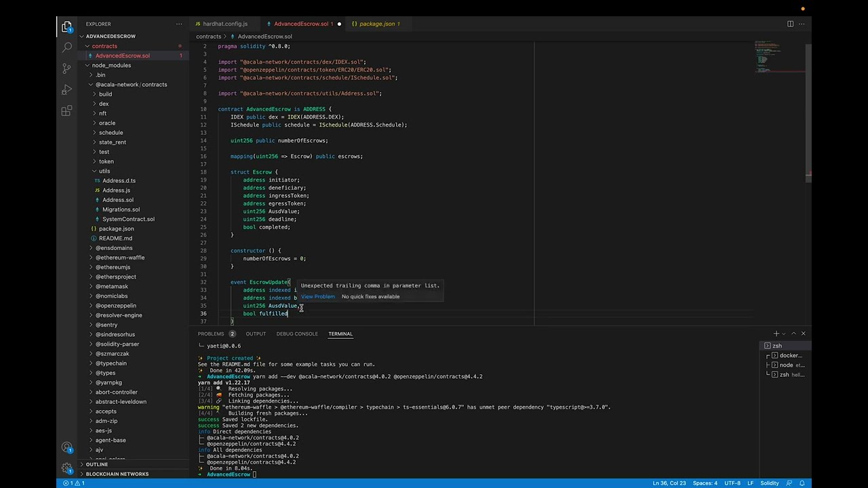Screen dimensions: 868x488
Task: Open the OUTPUT panel tab
Action: pos(256,333)
